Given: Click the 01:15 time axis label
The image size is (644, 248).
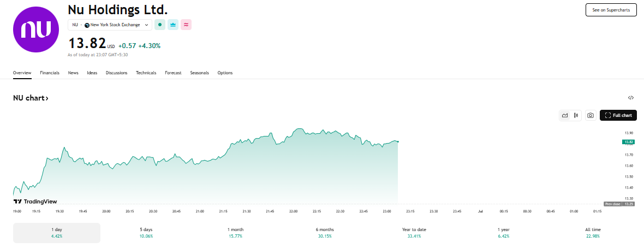Looking at the screenshot, I should 597,211.
